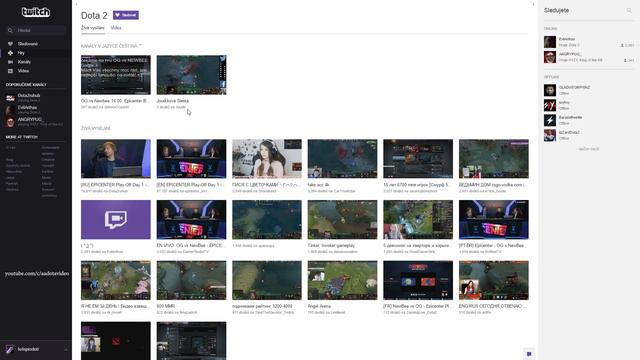The height and width of the screenshot is (360, 640).
Task: Open the '[FR] NewBee vs OG - Epicenter' stream thumbnail
Action: tap(418, 280)
